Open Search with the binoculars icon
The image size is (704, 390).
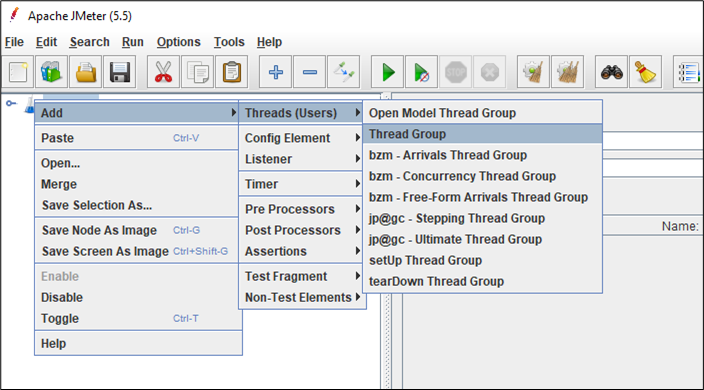tap(612, 72)
